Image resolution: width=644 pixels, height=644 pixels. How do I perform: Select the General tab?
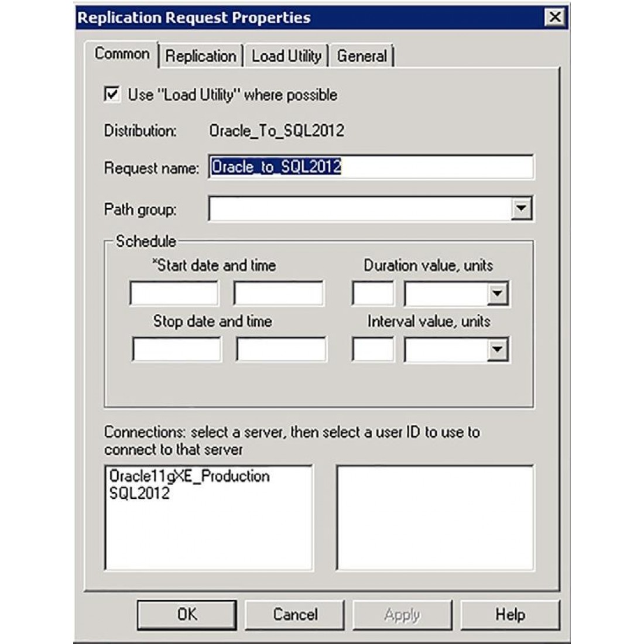click(362, 56)
